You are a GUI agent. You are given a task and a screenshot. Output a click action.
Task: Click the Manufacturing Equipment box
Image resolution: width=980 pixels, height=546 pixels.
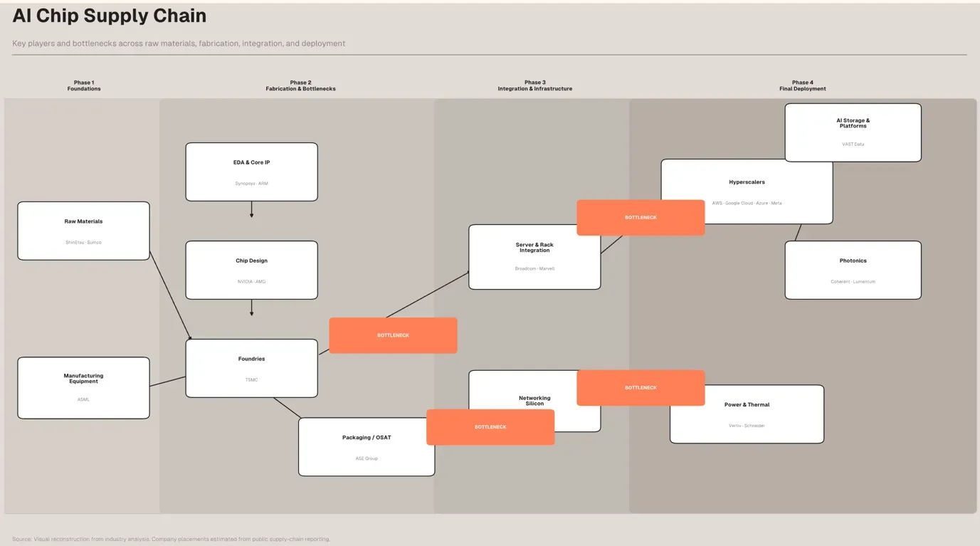click(83, 387)
